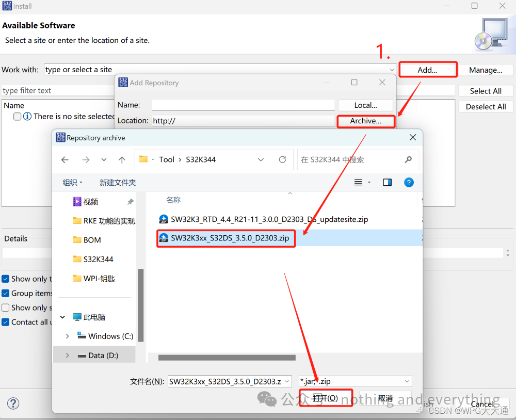Refresh the S32K344 folder view
This screenshot has width=516, height=420.
(282, 159)
